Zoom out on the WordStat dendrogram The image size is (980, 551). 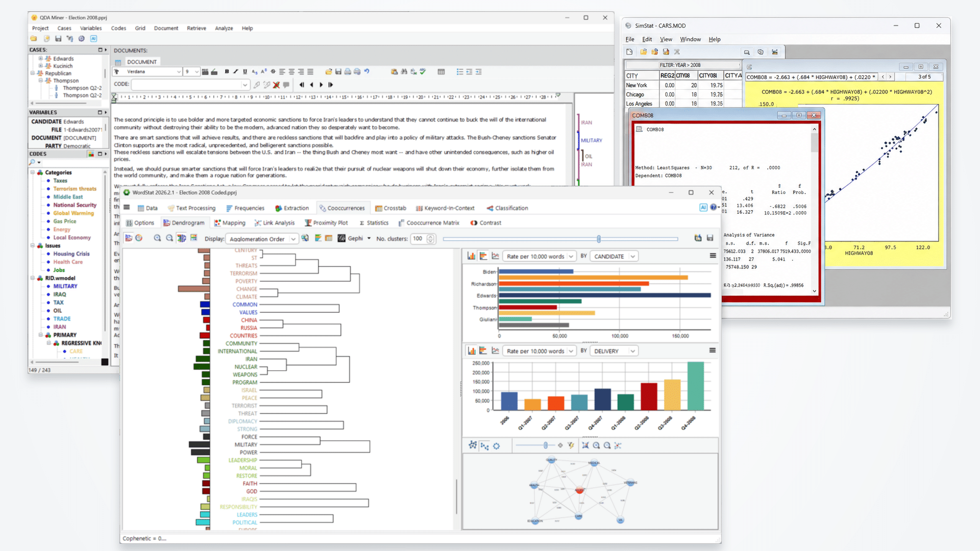click(x=169, y=238)
